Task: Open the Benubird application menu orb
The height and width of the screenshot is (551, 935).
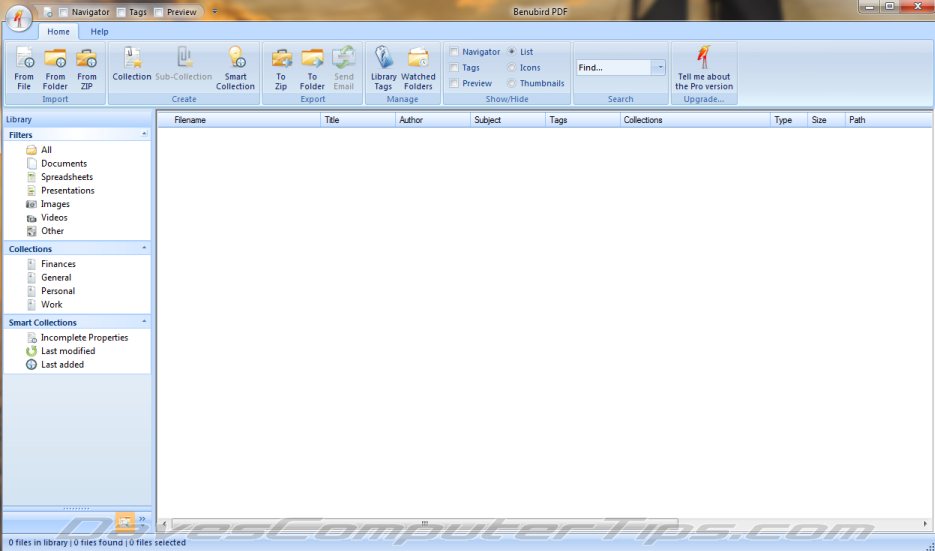Action: pyautogui.click(x=19, y=17)
